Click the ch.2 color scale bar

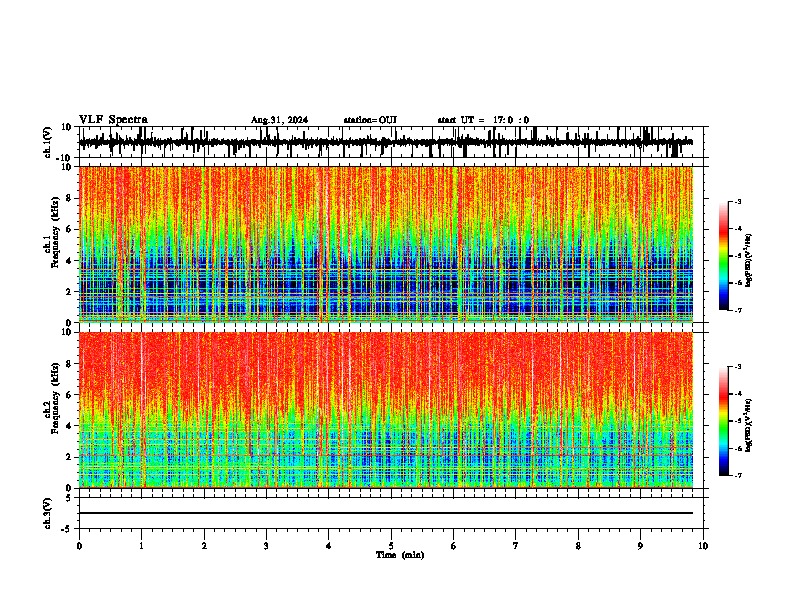click(724, 421)
